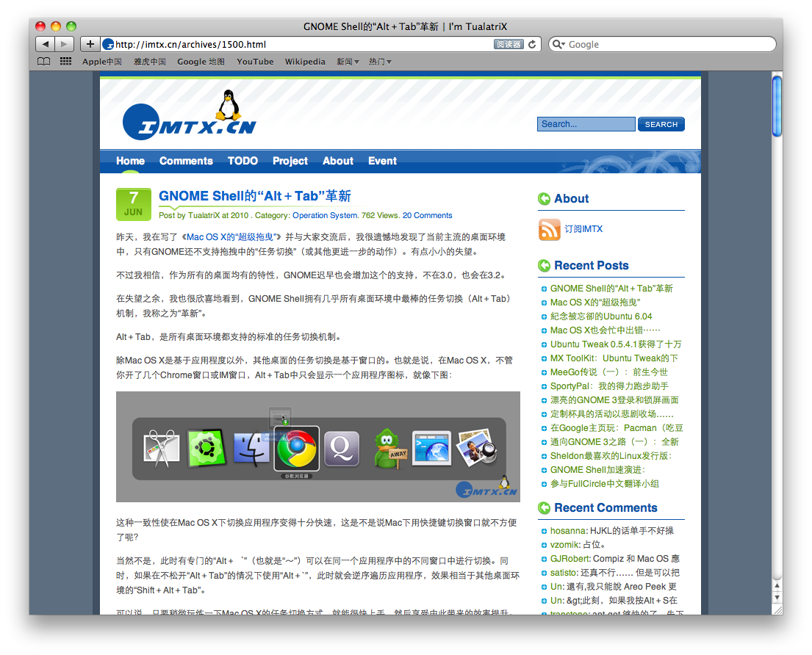
Task: Open Mac OS X的"超级拖曳" link in article text
Action: coord(230,237)
